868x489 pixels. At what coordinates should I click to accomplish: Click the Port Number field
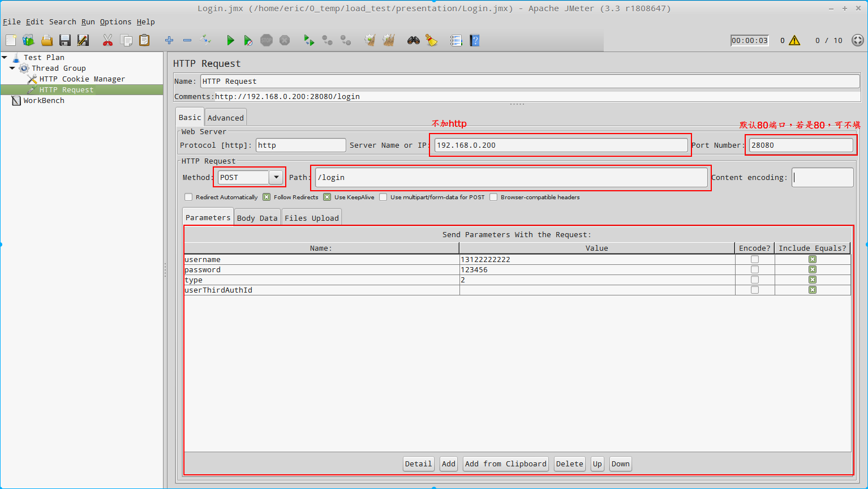pos(801,145)
